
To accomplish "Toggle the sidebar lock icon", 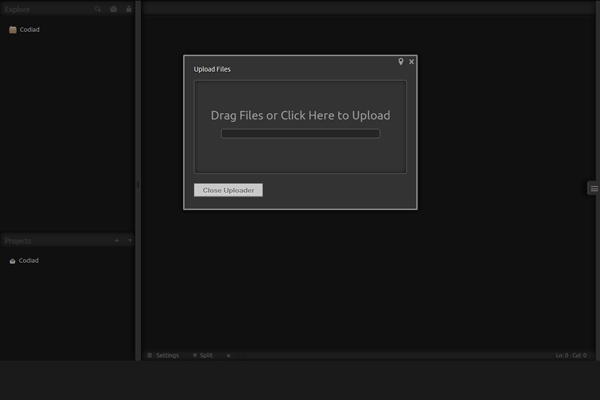I will pyautogui.click(x=128, y=8).
